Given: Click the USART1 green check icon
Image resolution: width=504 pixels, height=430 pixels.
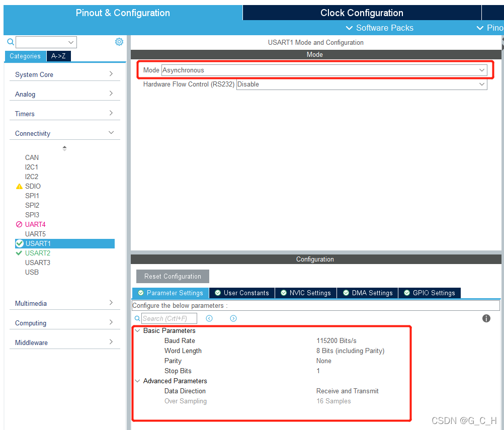Looking at the screenshot, I should click(20, 243).
